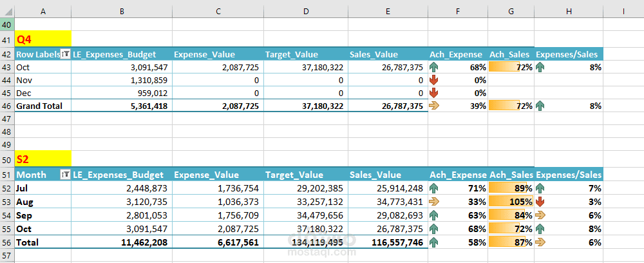Click the red down arrow in Dec row
644x263 pixels.
coord(435,93)
